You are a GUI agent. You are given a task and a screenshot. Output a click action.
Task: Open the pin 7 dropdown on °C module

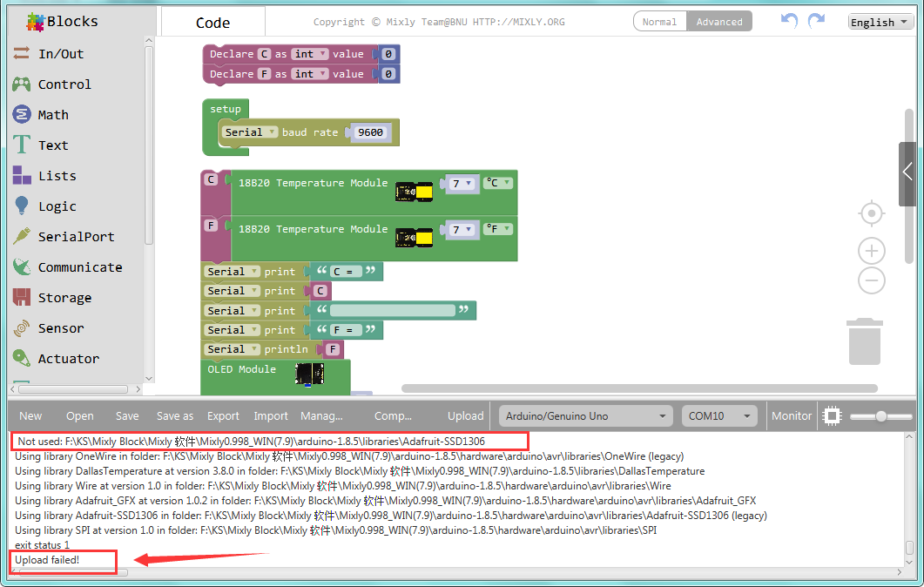coord(462,183)
